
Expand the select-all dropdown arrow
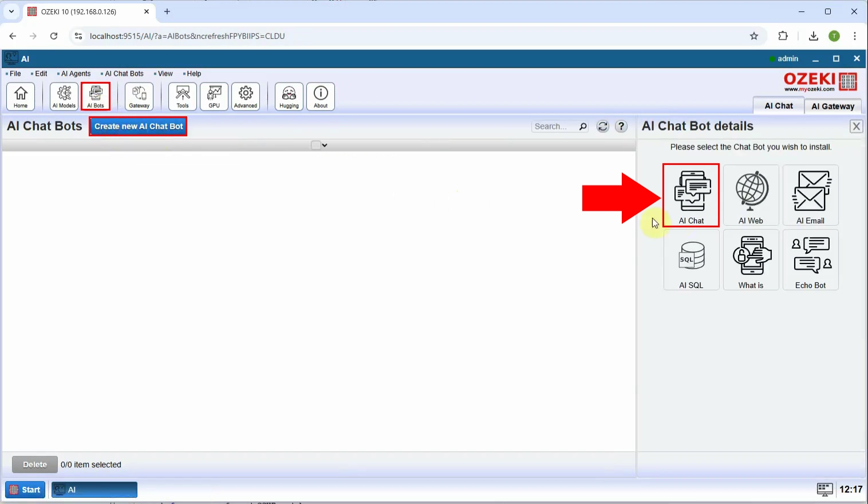click(x=325, y=145)
